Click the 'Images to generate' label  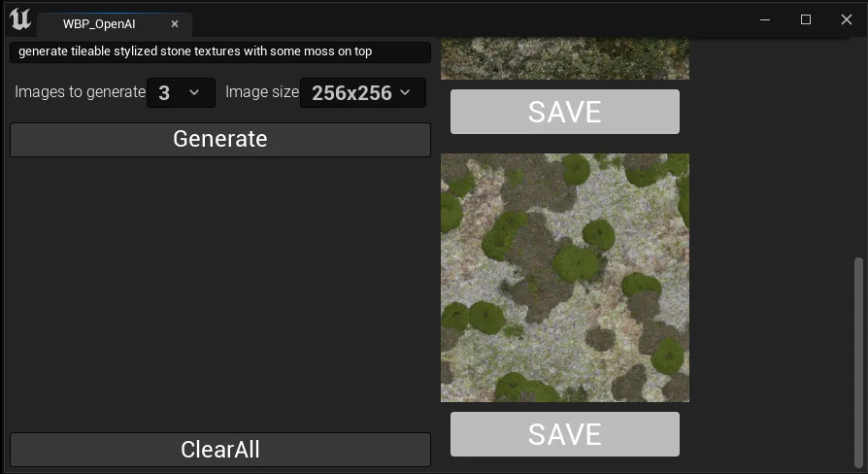(x=81, y=92)
